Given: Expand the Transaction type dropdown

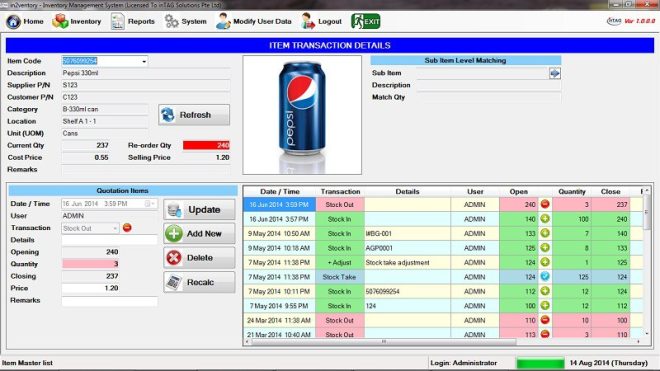Looking at the screenshot, I should coord(115,228).
